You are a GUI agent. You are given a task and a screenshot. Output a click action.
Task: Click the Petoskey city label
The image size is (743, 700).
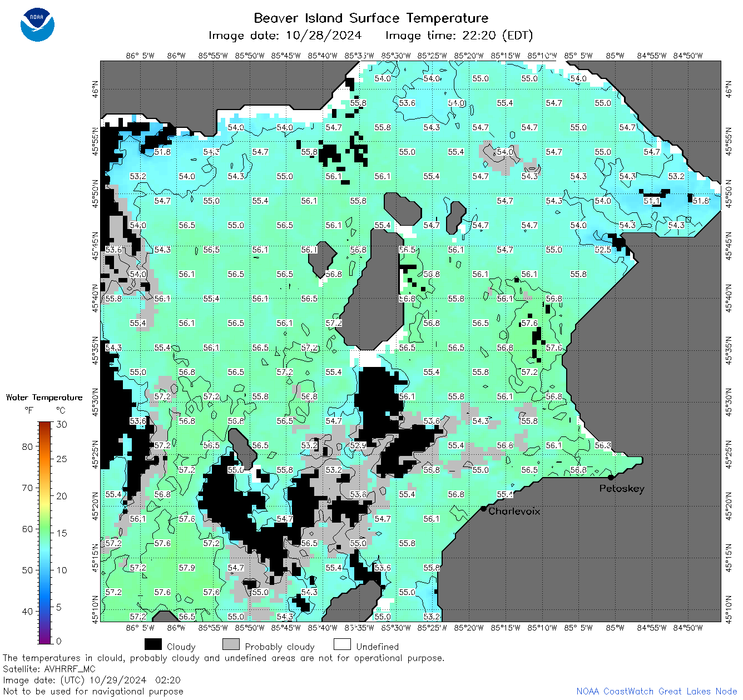point(622,489)
